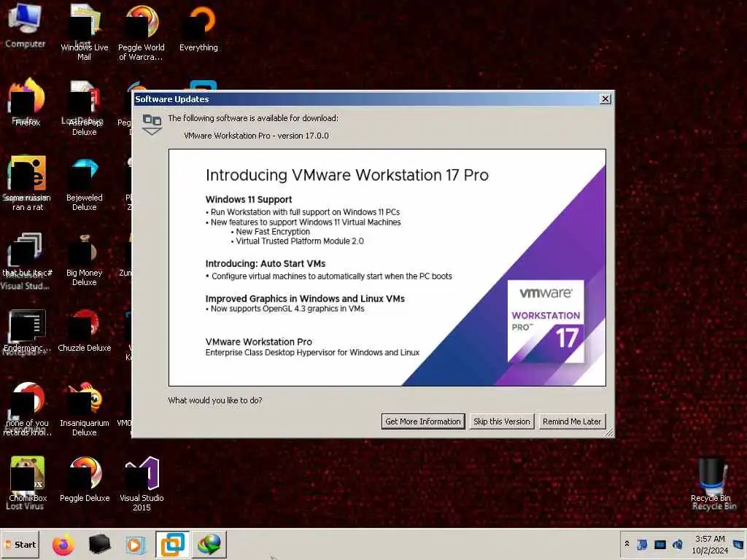Click the Get More Information button
This screenshot has height=560, width=747.
[x=423, y=421]
